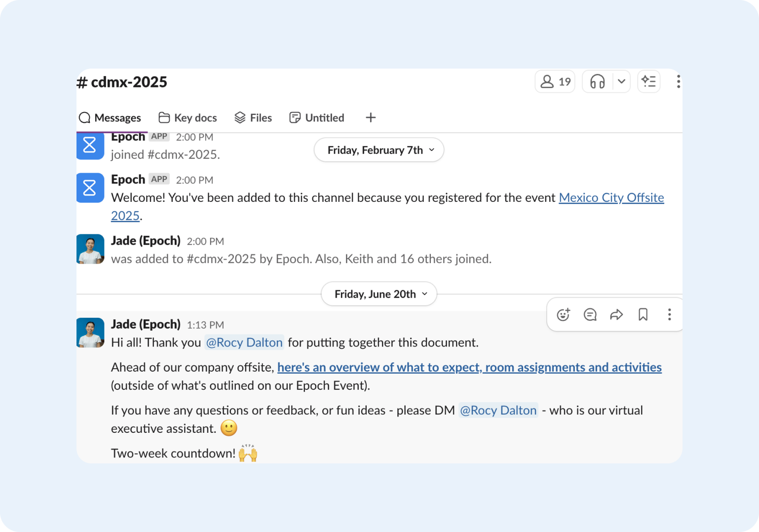Add a new tab with plus icon
The image size is (759, 532).
pos(371,117)
